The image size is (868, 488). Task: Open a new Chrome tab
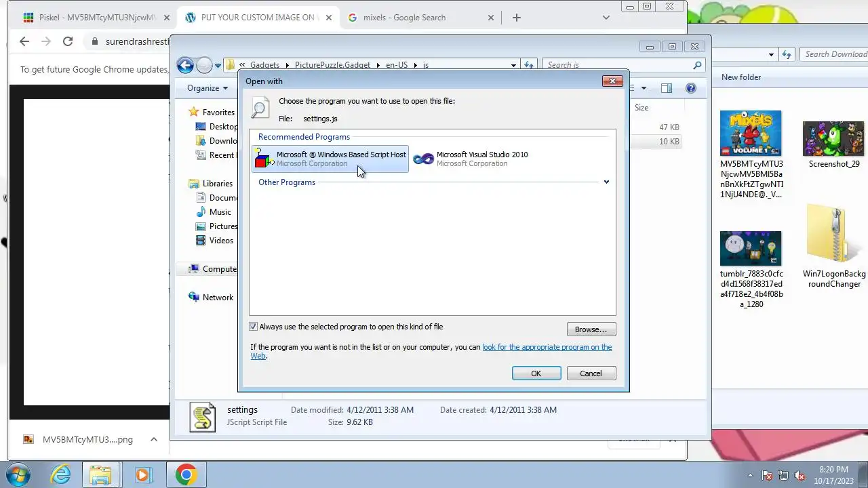coord(517,18)
